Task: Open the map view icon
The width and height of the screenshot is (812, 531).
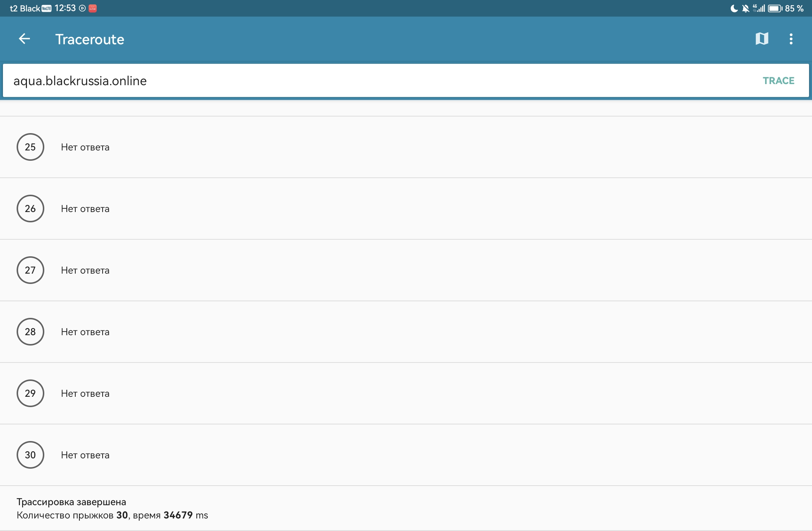Action: click(x=762, y=39)
